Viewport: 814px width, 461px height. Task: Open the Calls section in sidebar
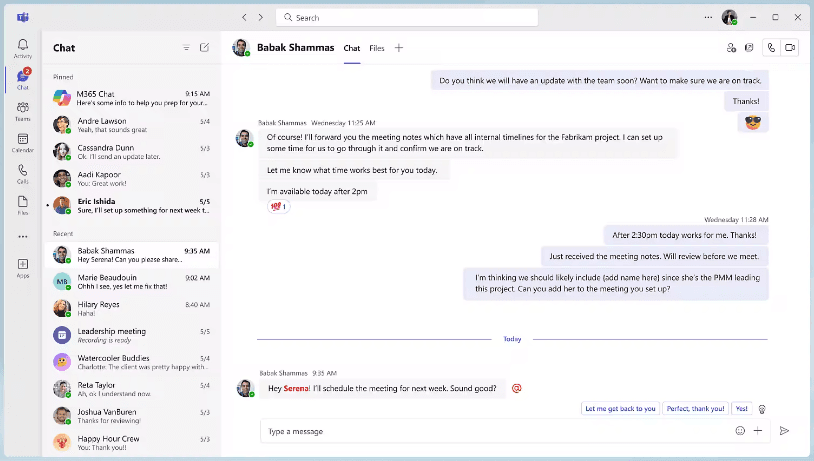(x=22, y=173)
